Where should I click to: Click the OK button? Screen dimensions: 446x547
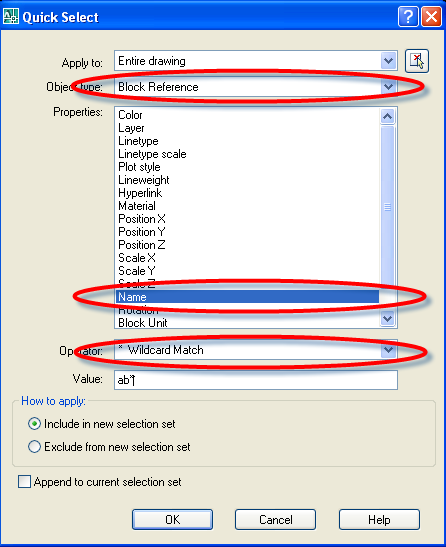pos(172,519)
